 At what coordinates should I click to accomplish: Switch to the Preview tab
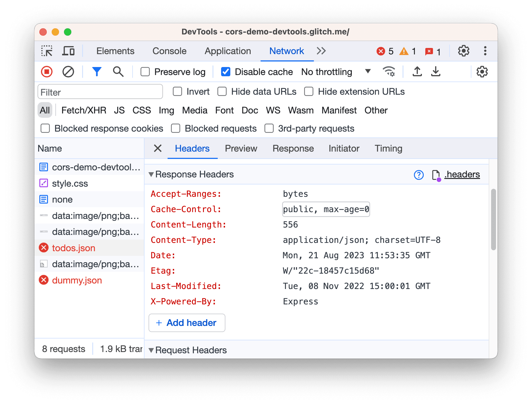(241, 149)
